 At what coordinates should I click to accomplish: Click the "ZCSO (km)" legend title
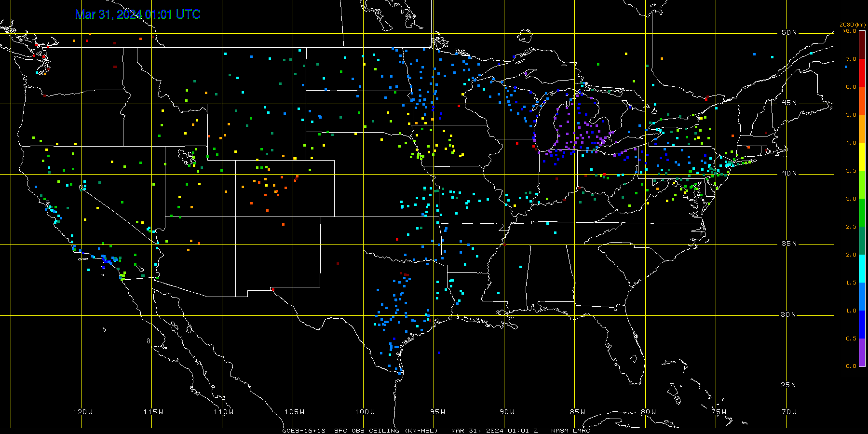[853, 25]
